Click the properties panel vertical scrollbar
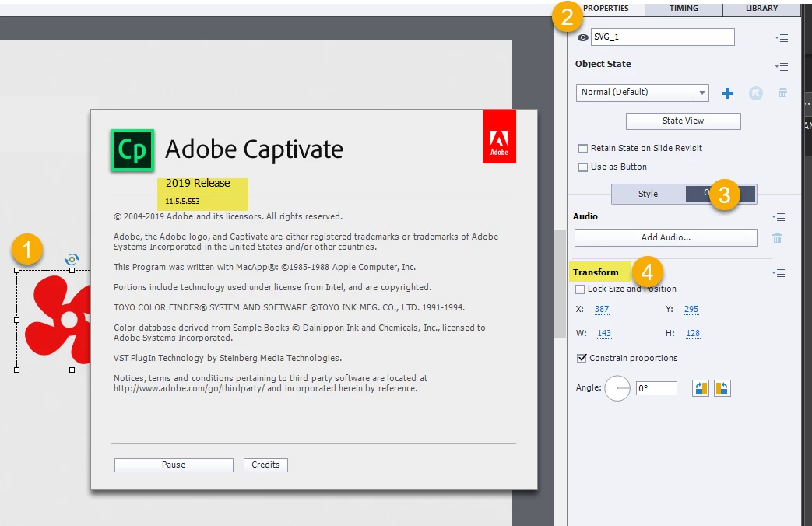Viewport: 812px width, 526px height. 560,283
